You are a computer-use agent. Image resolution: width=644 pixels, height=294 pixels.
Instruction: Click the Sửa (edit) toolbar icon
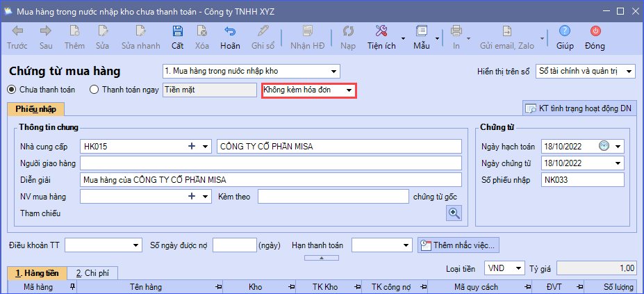[x=102, y=31]
